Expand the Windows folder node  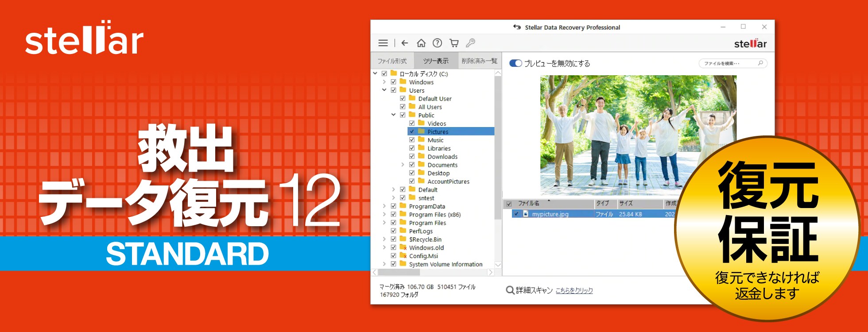(x=384, y=82)
